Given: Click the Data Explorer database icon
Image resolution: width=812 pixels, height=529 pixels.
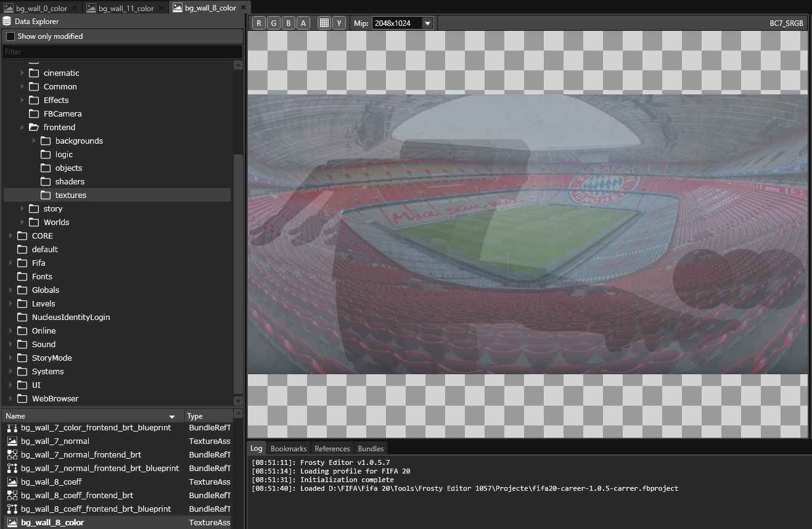Looking at the screenshot, I should (x=7, y=21).
